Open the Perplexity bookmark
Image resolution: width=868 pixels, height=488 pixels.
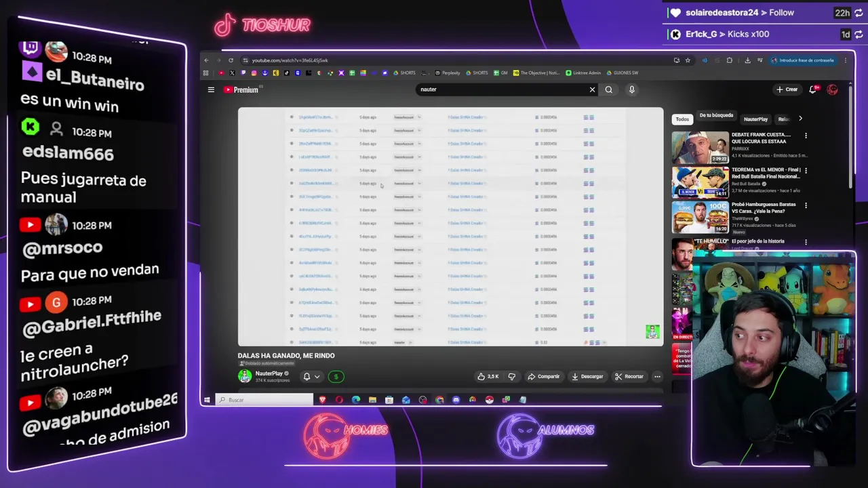[448, 73]
